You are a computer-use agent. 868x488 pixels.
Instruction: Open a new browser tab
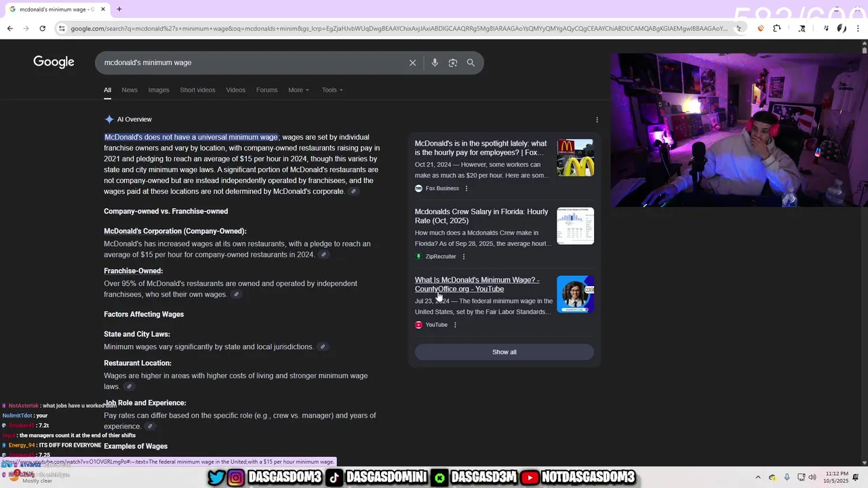[x=119, y=9]
